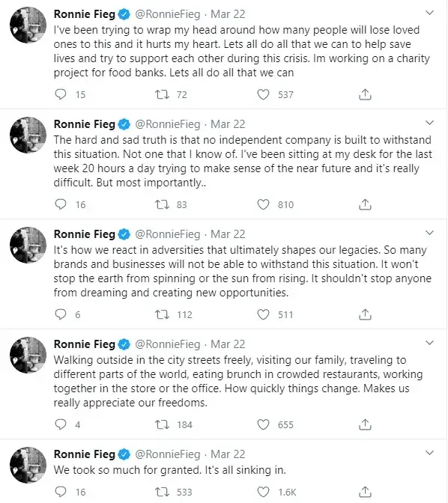
Task: Open @RonnieFieg handle on last tweet
Action: point(167,454)
